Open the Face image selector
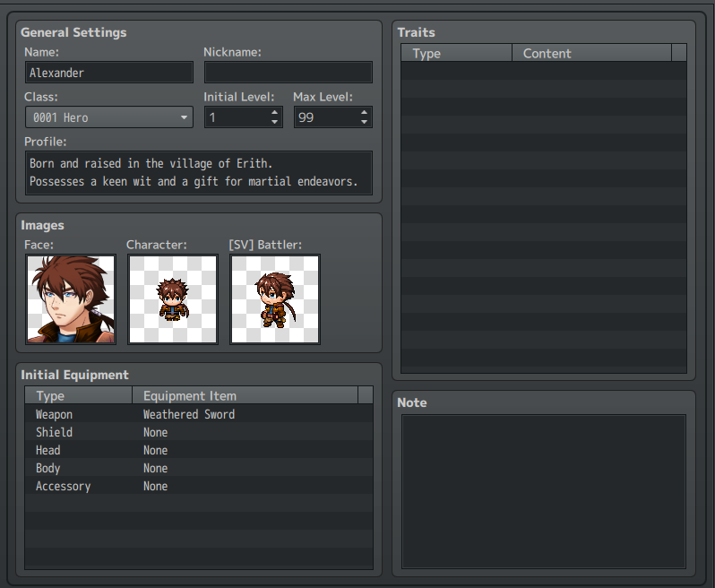 (71, 299)
